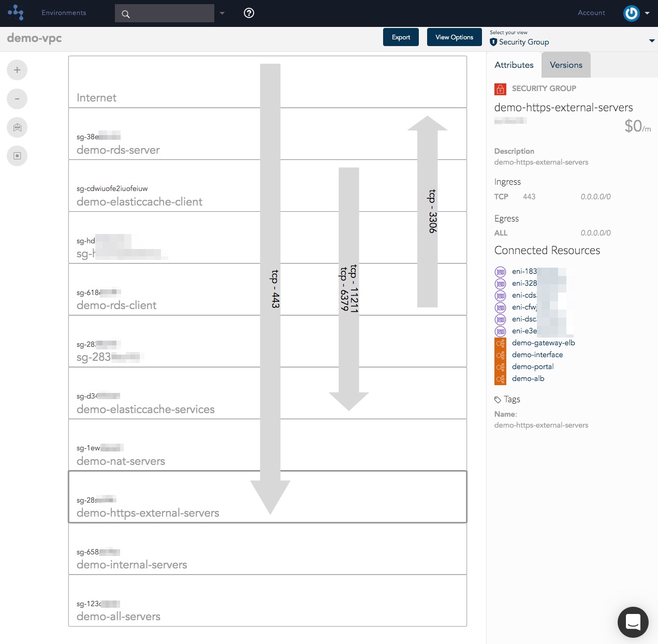Select the demo-internal-servers security group row

[268, 549]
